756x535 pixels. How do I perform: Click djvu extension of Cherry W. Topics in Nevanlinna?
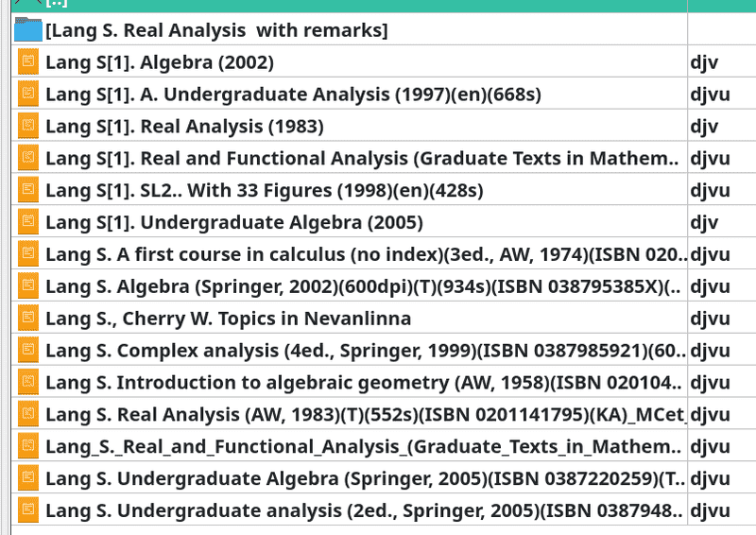(x=710, y=319)
